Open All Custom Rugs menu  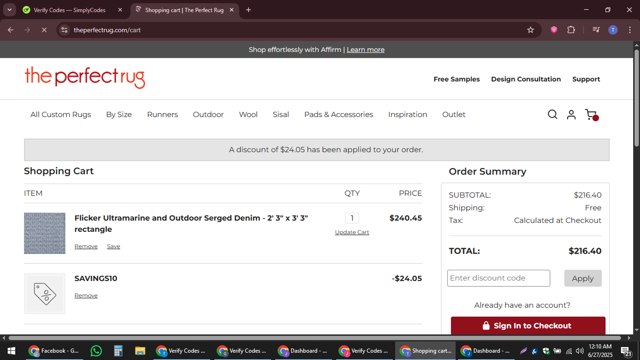pos(60,115)
